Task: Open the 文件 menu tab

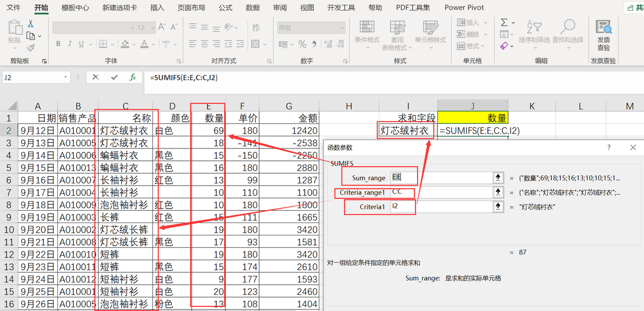Action: coord(13,8)
